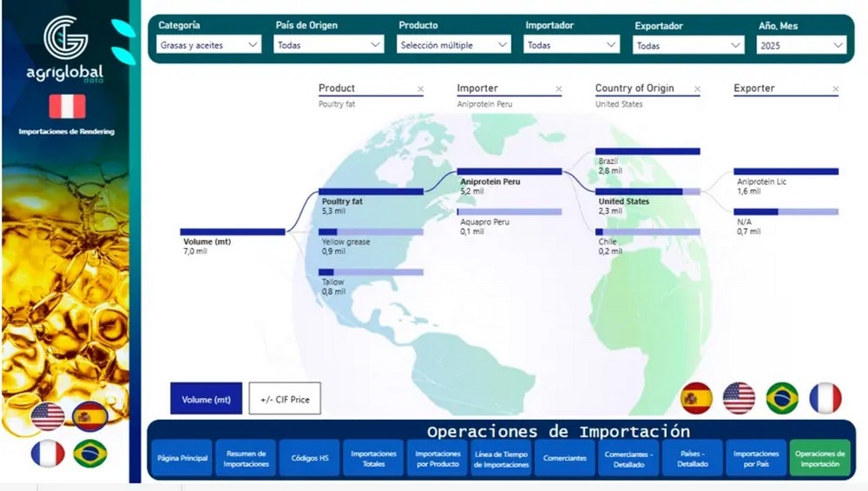The width and height of the screenshot is (868, 491).
Task: Remove the Country of Origin level via X
Action: [x=697, y=89]
